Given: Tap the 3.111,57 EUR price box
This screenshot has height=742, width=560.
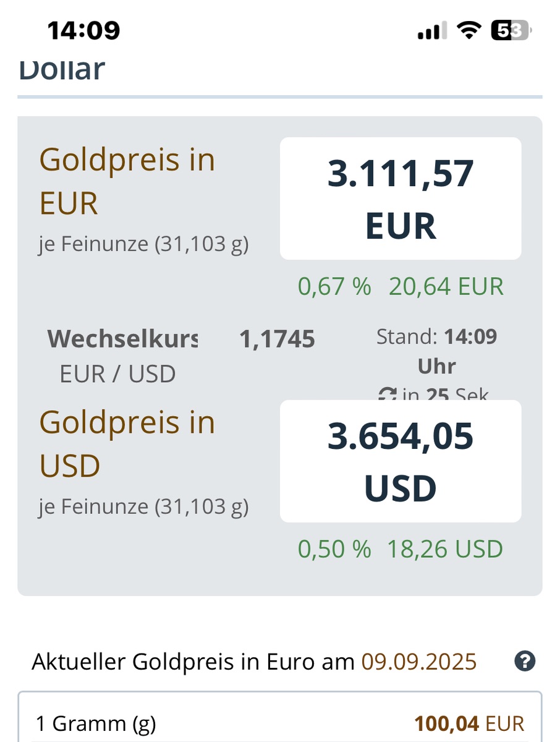Looking at the screenshot, I should pos(401,198).
